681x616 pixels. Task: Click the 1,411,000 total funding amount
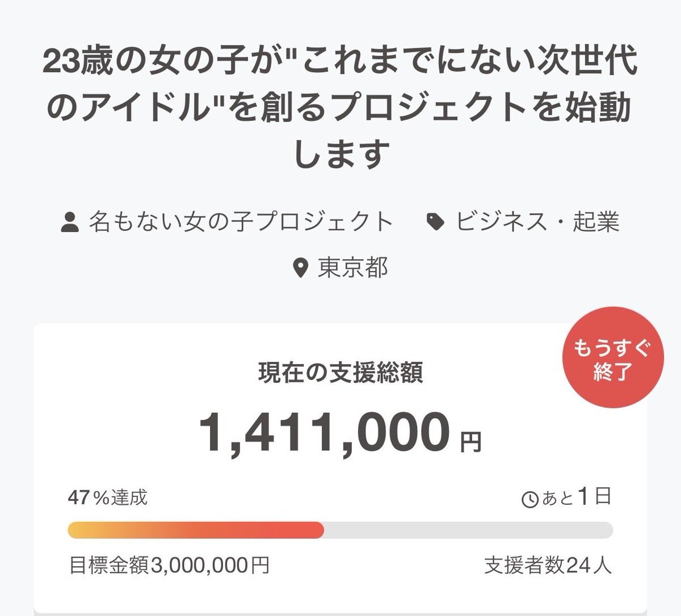(325, 432)
